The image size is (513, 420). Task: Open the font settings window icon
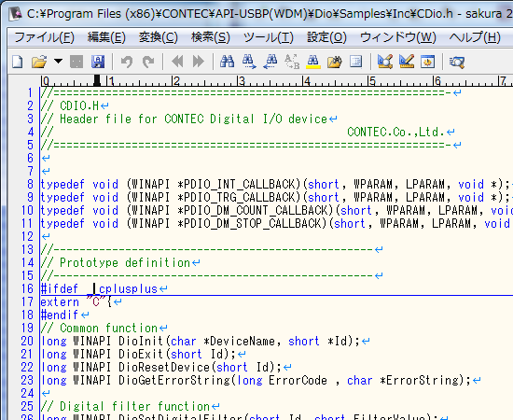[427, 62]
